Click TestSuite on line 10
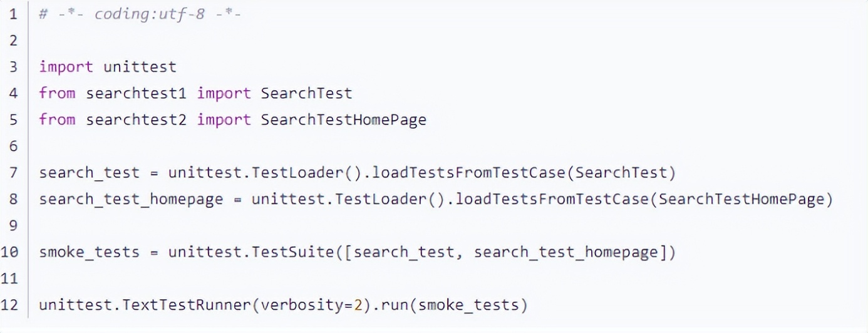The image size is (868, 333). [x=294, y=252]
